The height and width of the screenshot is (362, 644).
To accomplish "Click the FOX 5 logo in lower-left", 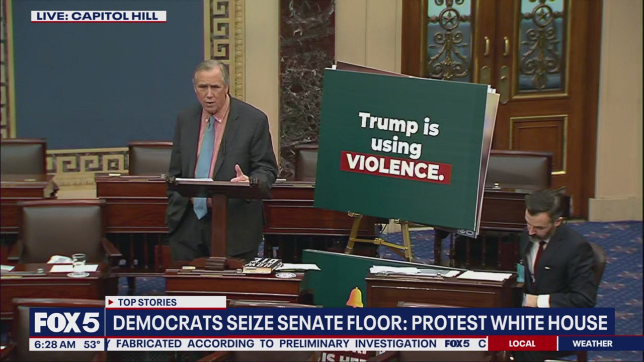I will tap(67, 322).
